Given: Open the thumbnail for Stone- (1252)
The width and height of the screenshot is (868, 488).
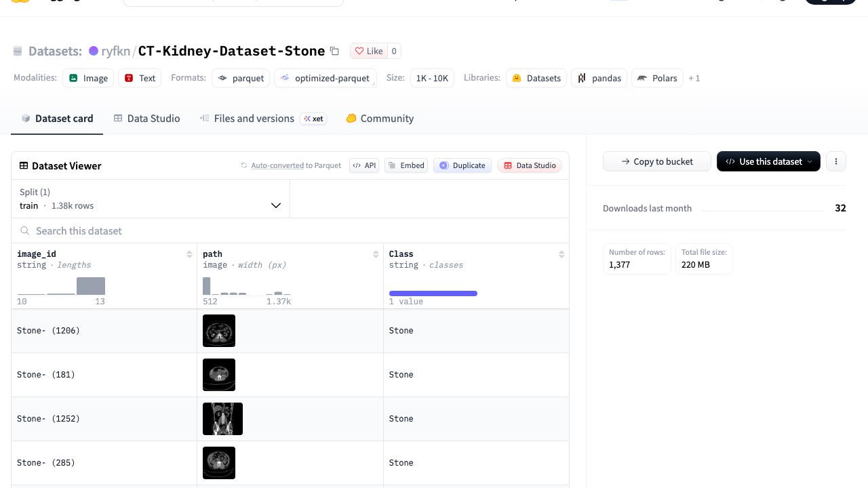Looking at the screenshot, I should click(x=222, y=419).
